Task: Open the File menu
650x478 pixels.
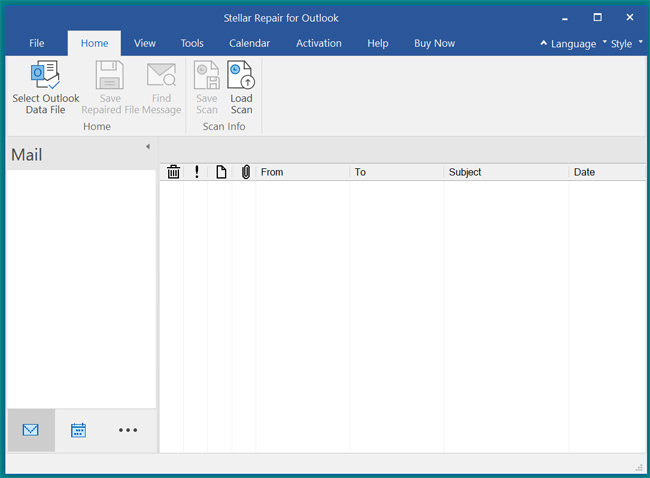Action: click(36, 43)
